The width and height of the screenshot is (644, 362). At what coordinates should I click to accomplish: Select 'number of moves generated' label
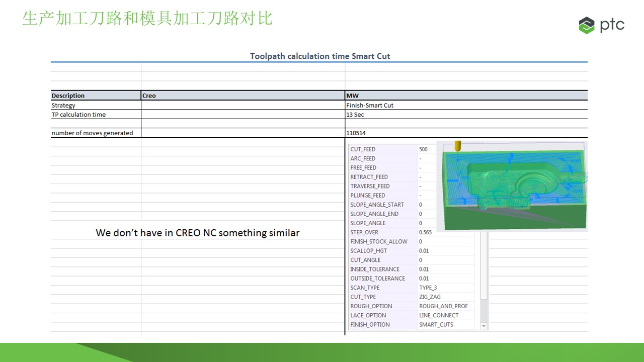(x=92, y=133)
